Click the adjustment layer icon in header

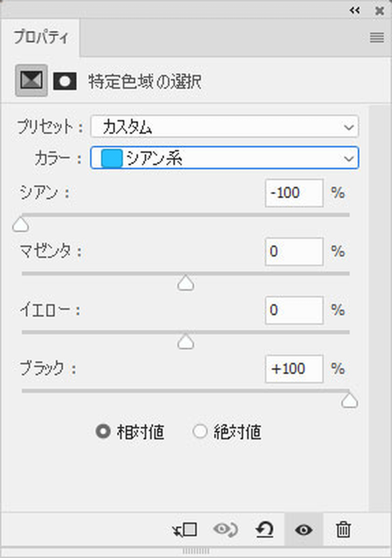point(31,81)
